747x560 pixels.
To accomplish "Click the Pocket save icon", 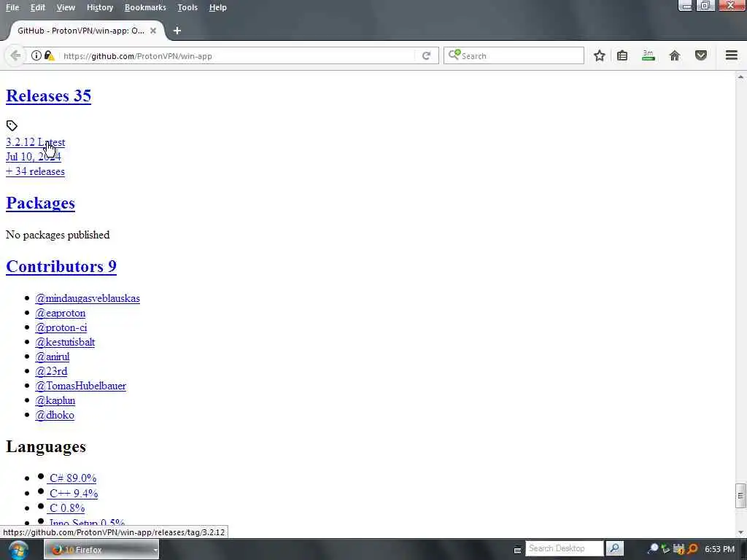I will (x=701, y=55).
